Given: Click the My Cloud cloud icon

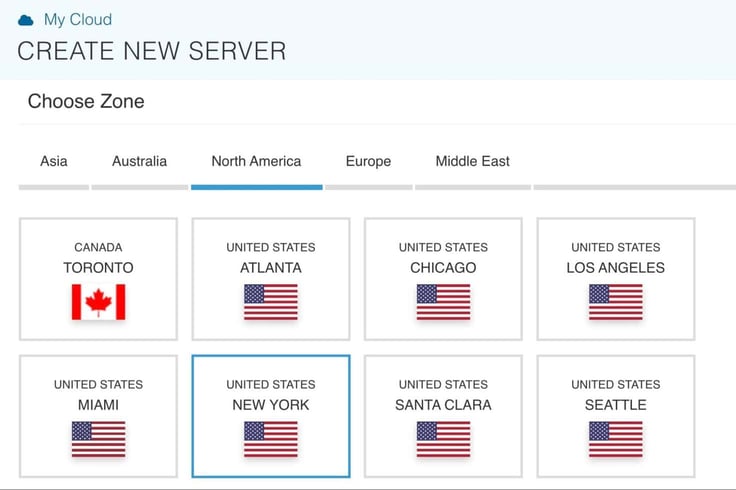Looking at the screenshot, I should [25, 20].
